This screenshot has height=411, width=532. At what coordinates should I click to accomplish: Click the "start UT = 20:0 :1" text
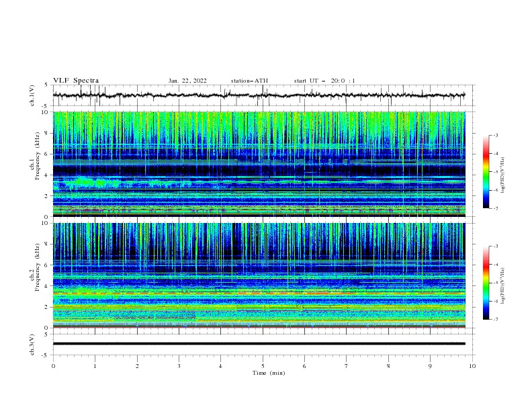(x=324, y=81)
